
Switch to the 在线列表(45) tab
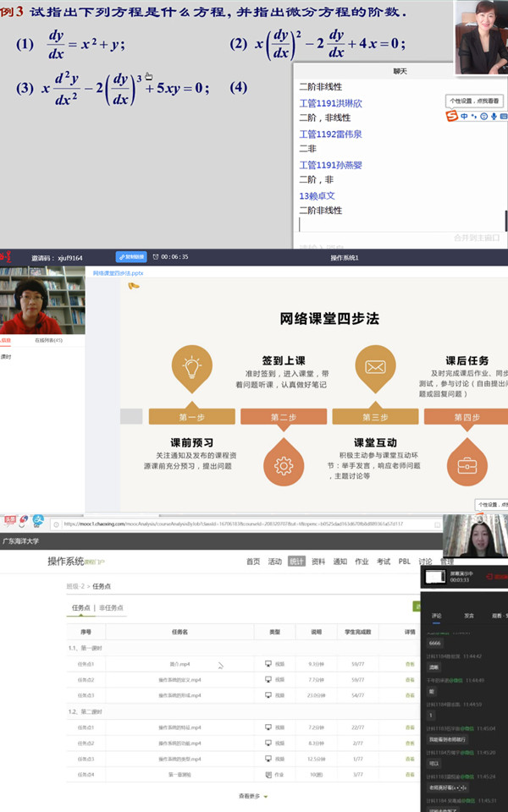point(48,340)
